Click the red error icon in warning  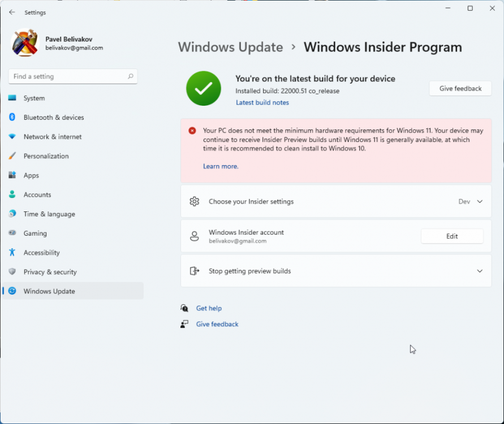(192, 131)
